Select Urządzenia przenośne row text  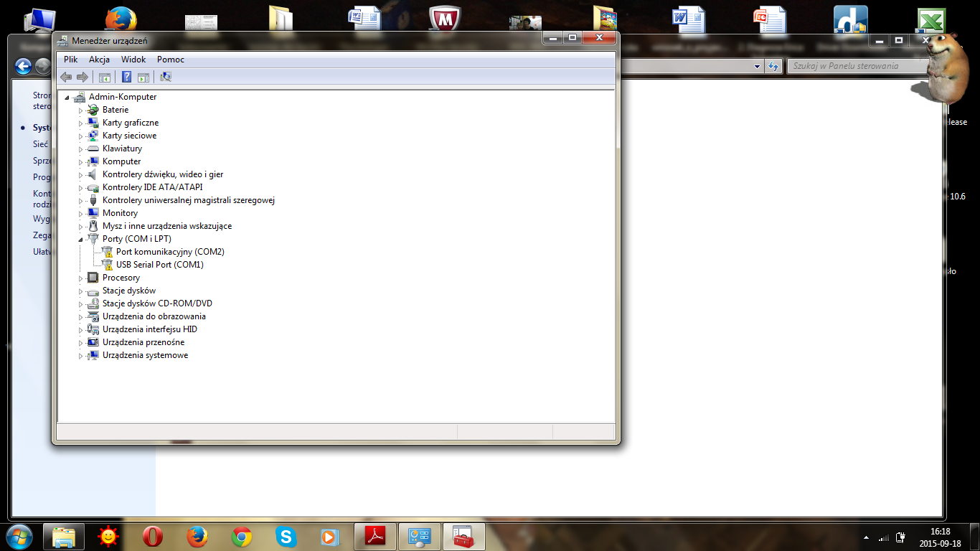tap(143, 342)
